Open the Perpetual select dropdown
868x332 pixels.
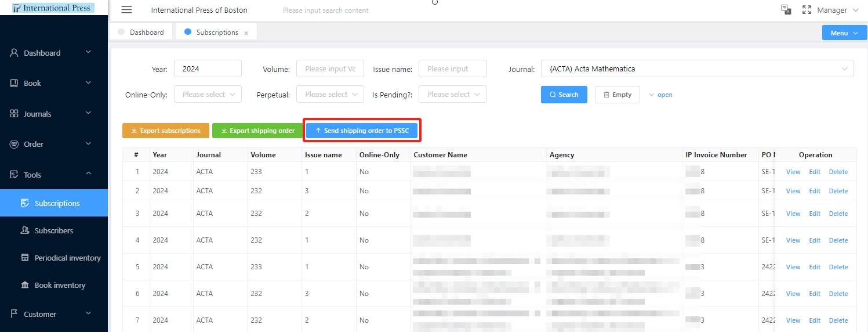click(x=330, y=94)
